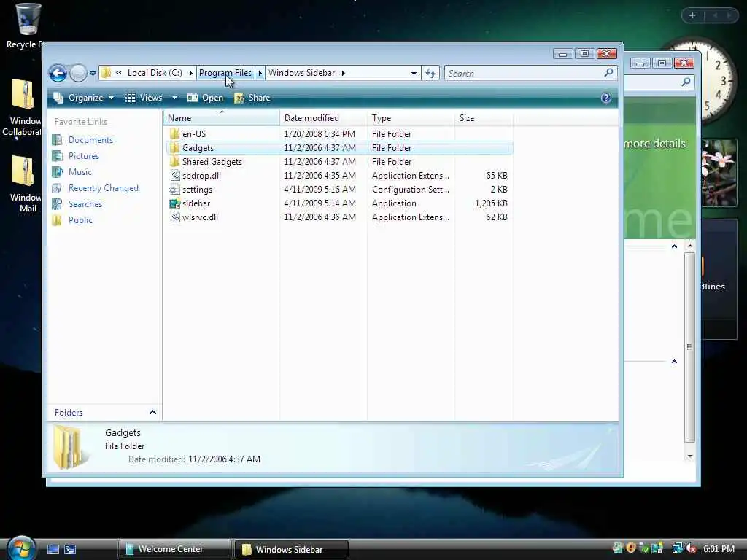Click the taskbar clock 6:01 PM
The width and height of the screenshot is (747, 560).
719,549
